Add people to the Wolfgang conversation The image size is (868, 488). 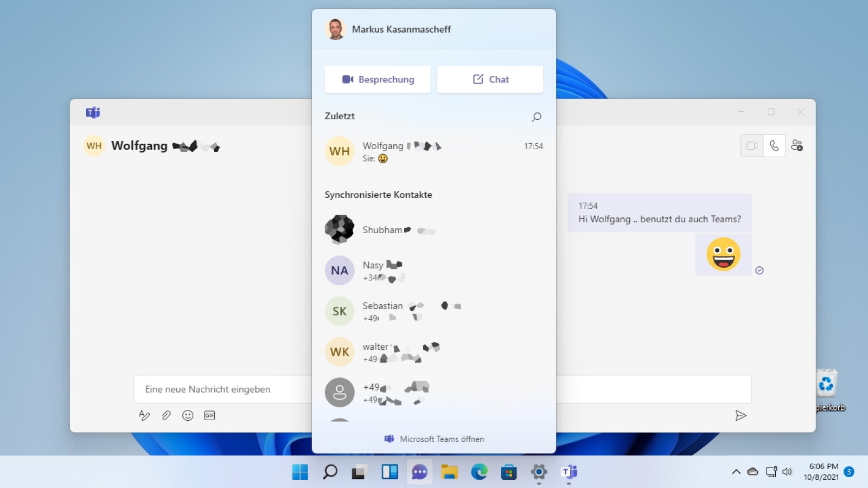[x=797, y=145]
